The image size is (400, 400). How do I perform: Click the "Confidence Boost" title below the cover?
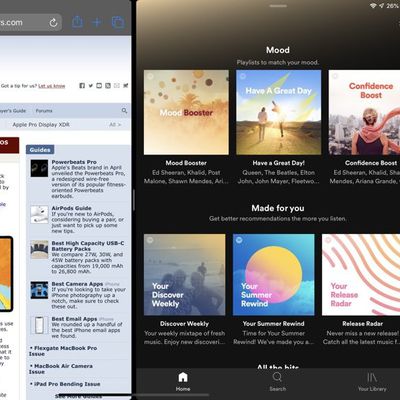[x=371, y=163]
